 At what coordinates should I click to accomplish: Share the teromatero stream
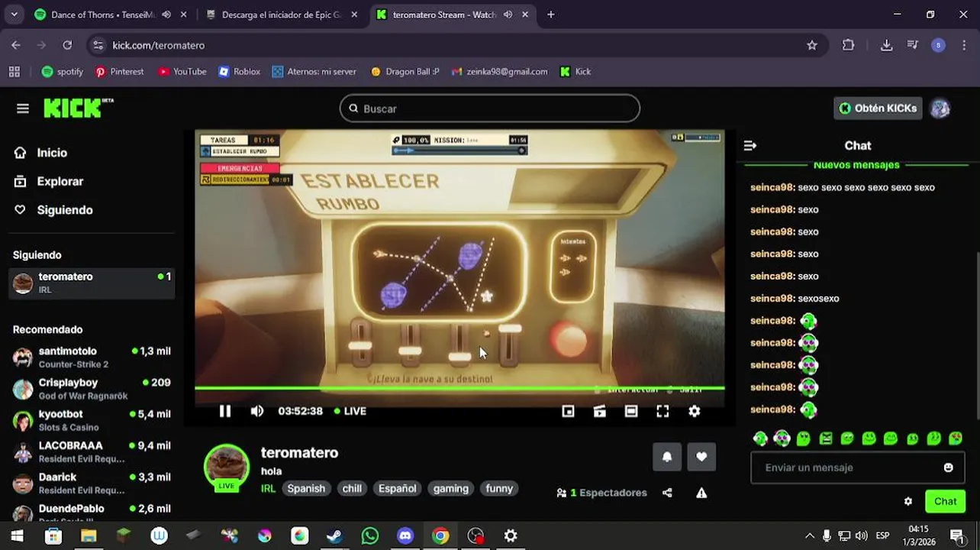pyautogui.click(x=667, y=493)
